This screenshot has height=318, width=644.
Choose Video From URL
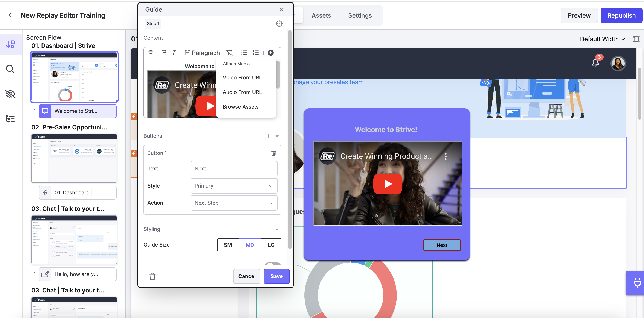pyautogui.click(x=242, y=78)
